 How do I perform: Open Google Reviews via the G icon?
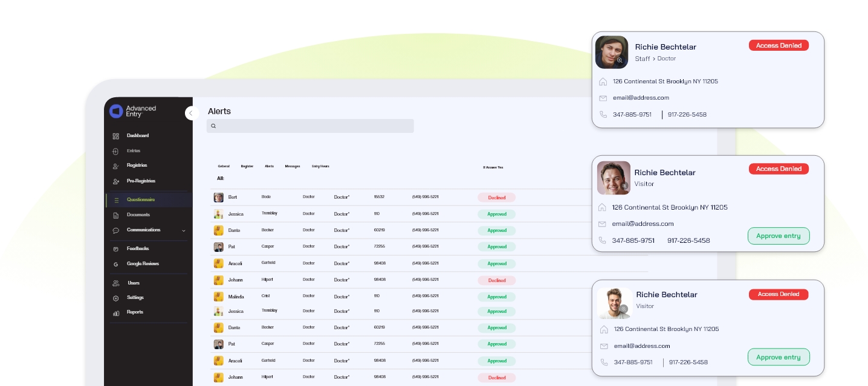(116, 264)
